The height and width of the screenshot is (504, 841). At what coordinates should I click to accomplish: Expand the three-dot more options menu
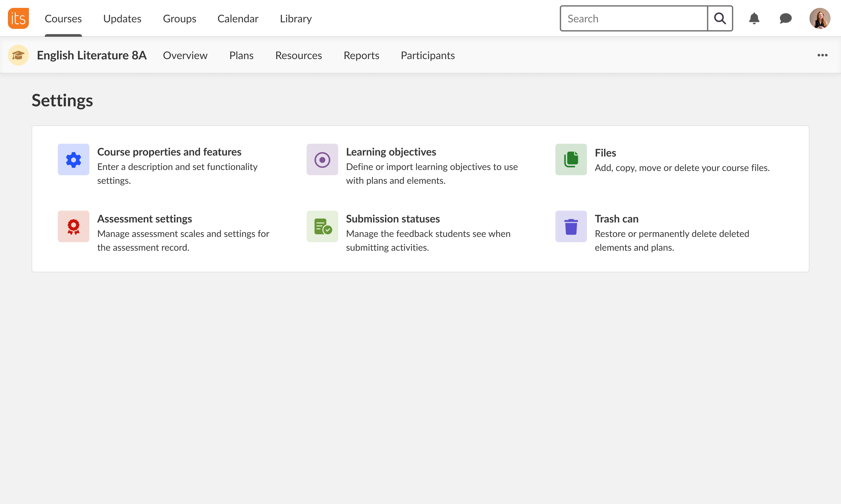[x=822, y=55]
